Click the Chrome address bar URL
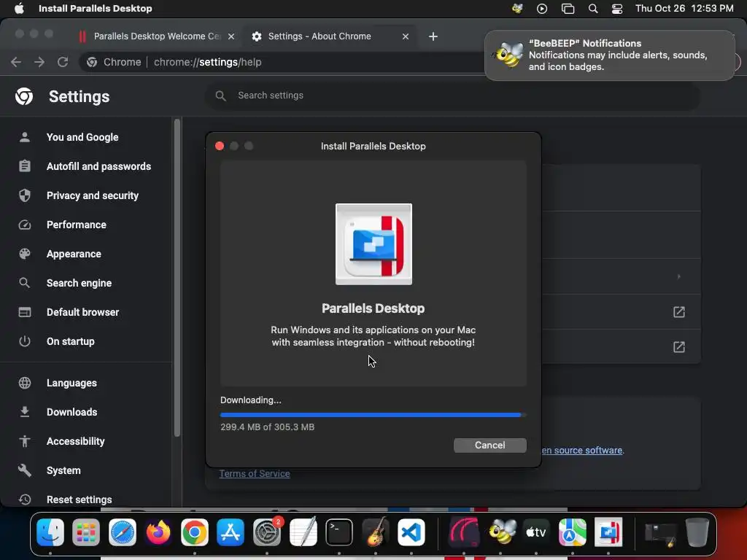Viewport: 747px width, 560px height. (208, 62)
